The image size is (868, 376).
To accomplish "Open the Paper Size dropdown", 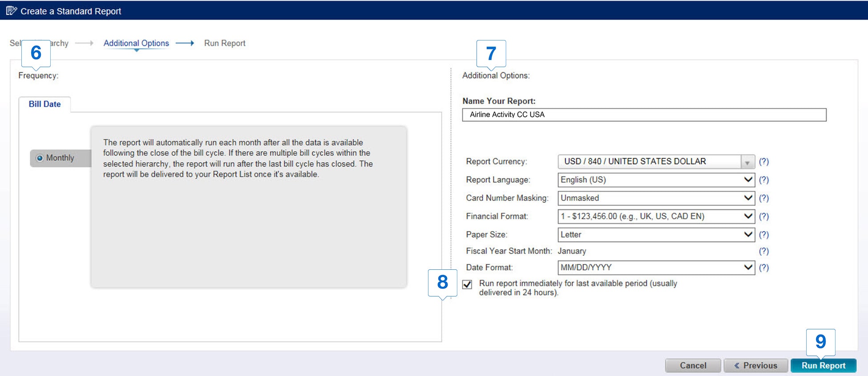I will pyautogui.click(x=656, y=234).
